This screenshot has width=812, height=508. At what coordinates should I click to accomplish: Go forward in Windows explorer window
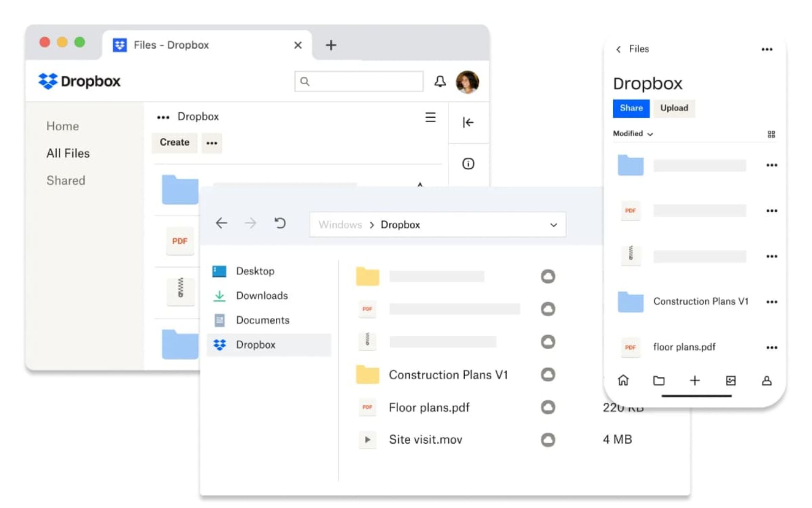click(x=251, y=223)
